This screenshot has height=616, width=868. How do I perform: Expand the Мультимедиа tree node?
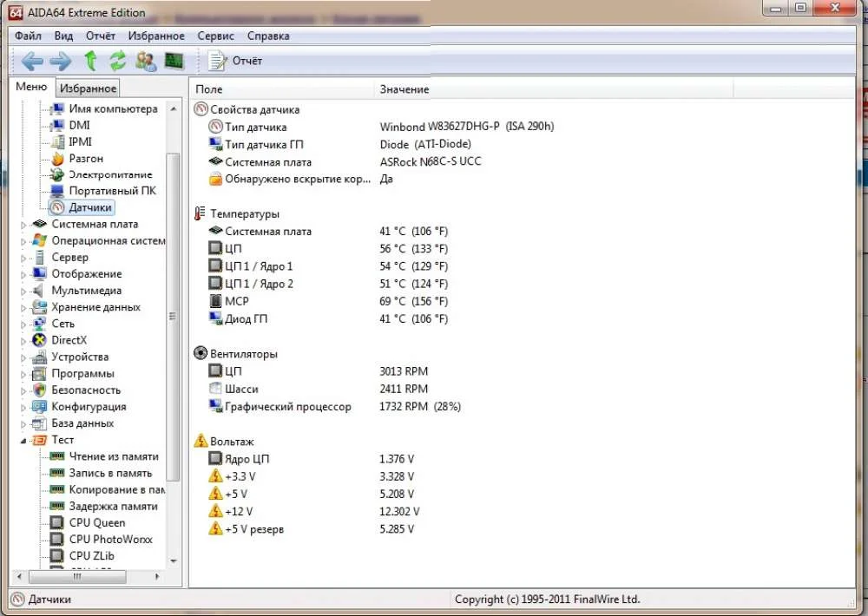(x=23, y=292)
